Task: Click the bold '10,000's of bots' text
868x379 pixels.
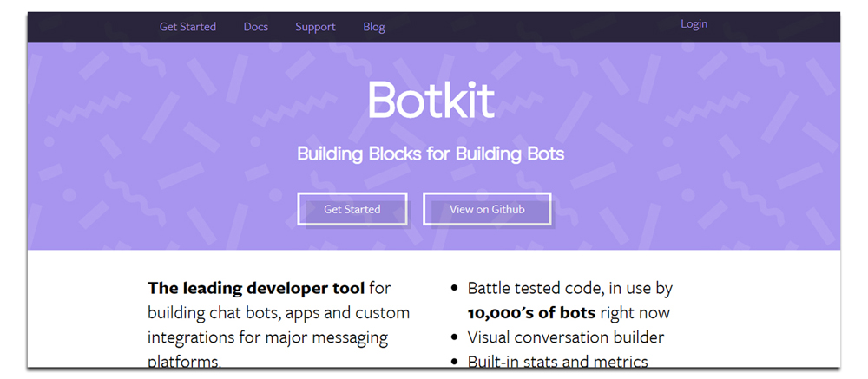Action: (x=531, y=313)
